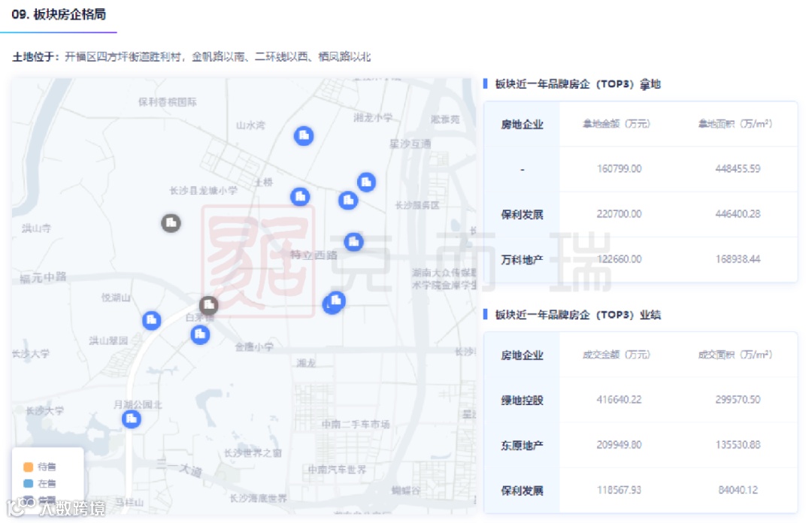Click the value 160799.00

click(x=619, y=169)
